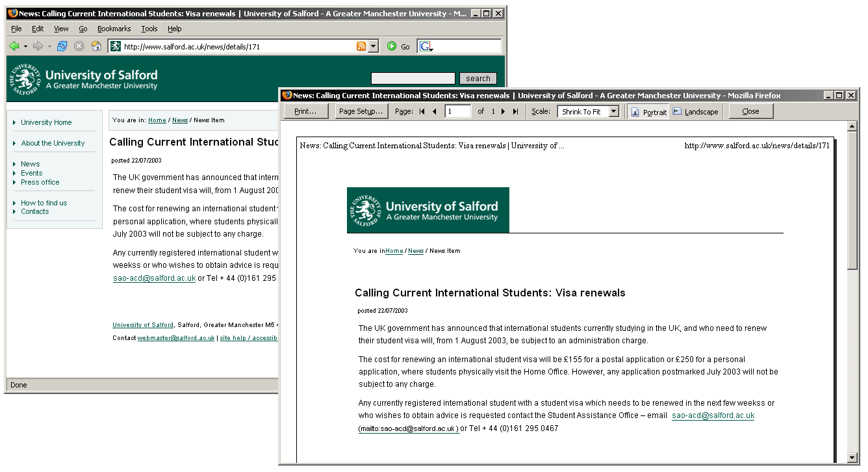Image resolution: width=868 pixels, height=472 pixels.
Task: Click the green Go button icon
Action: click(392, 46)
